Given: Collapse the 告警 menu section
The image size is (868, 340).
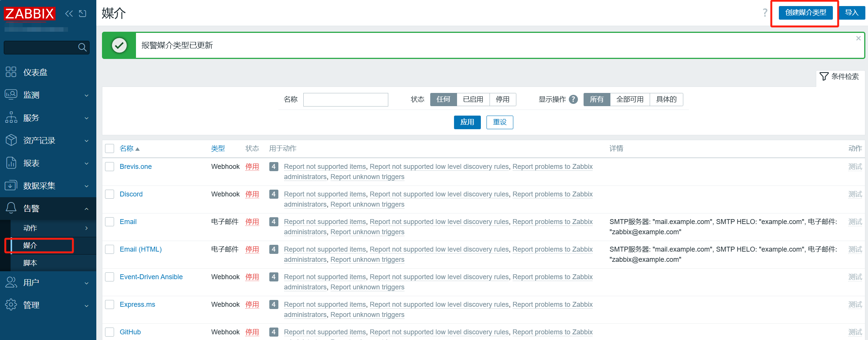Looking at the screenshot, I should point(86,208).
